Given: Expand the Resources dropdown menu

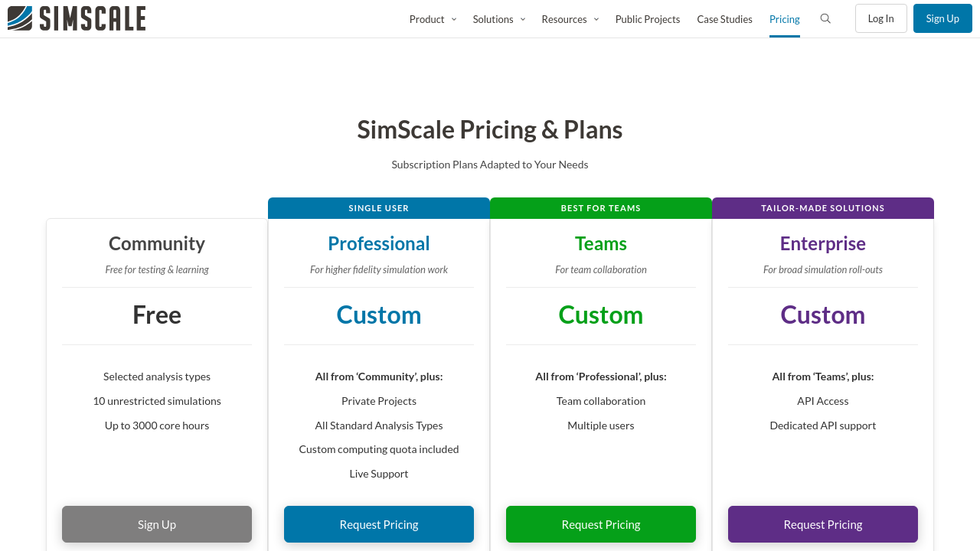Looking at the screenshot, I should pyautogui.click(x=570, y=19).
